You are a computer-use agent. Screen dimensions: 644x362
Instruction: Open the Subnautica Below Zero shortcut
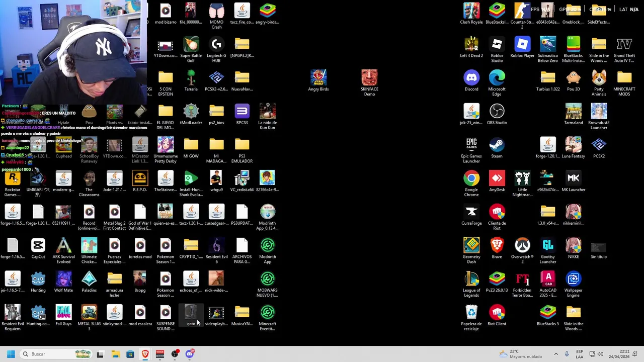click(x=548, y=49)
